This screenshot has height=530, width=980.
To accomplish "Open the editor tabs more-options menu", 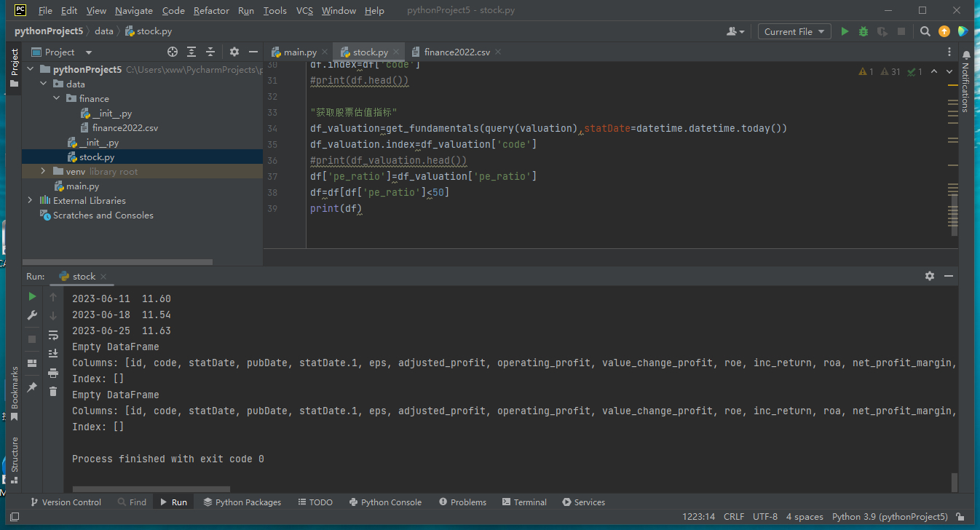I will coord(949,52).
